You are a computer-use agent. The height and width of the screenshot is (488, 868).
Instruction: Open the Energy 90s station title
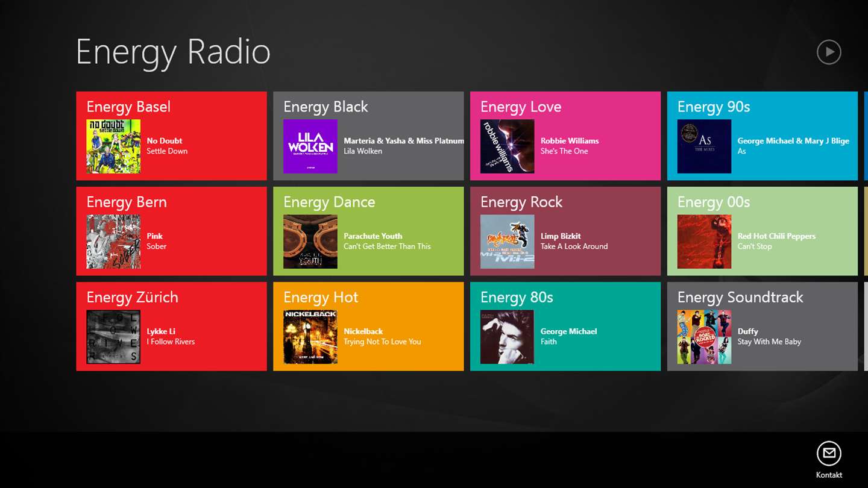(x=714, y=107)
